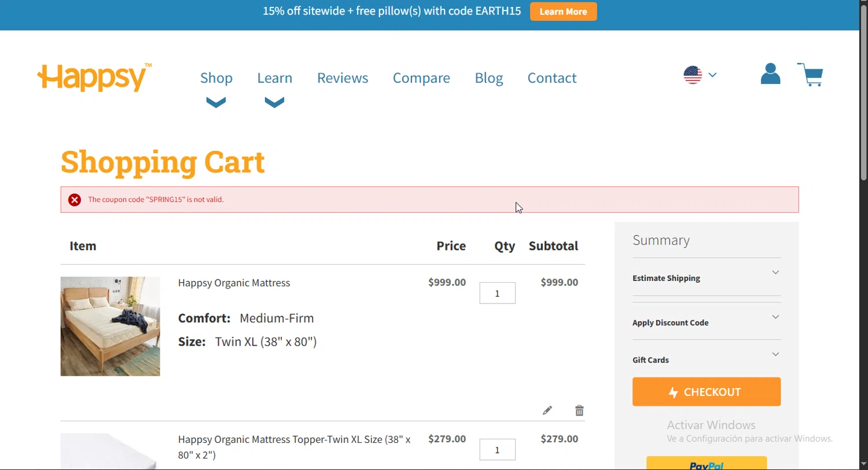This screenshot has width=868, height=470.
Task: Expand the Estimate Shipping section
Action: (x=707, y=278)
